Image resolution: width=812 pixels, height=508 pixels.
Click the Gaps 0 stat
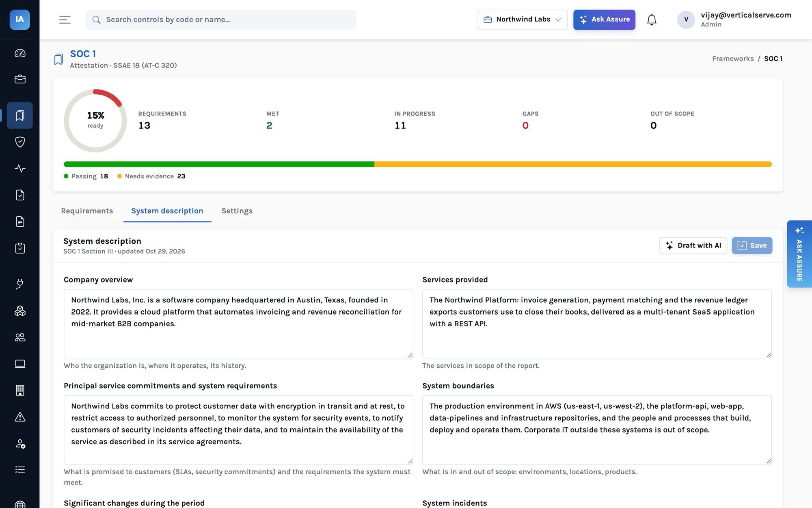pos(530,120)
